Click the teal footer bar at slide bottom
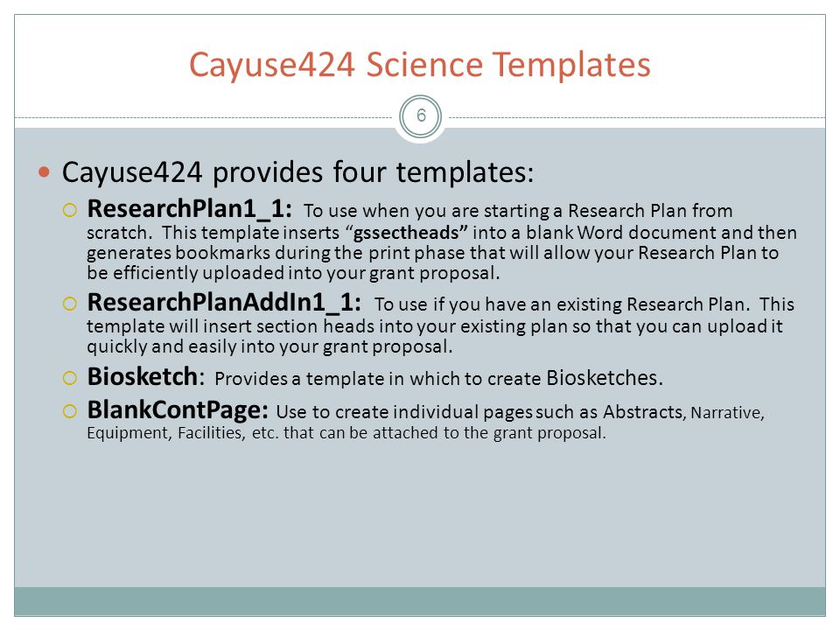The height and width of the screenshot is (630, 840). tap(420, 602)
